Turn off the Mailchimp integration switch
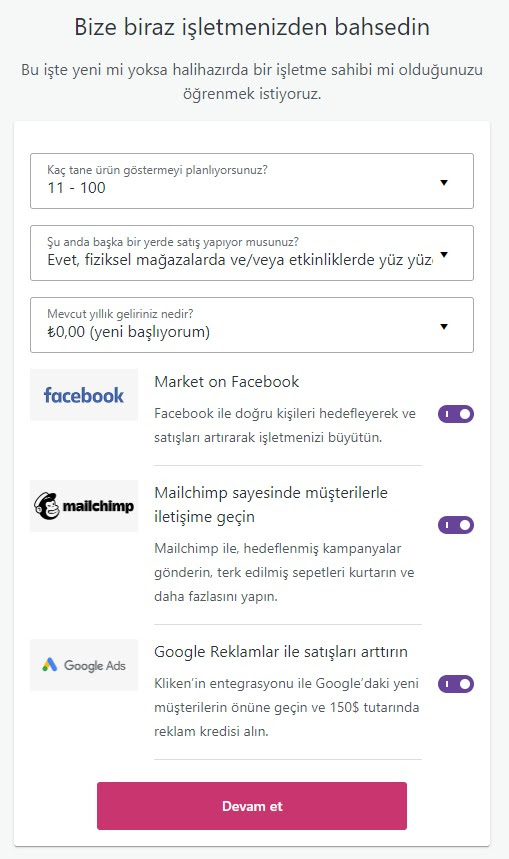509x859 pixels. pyautogui.click(x=455, y=525)
